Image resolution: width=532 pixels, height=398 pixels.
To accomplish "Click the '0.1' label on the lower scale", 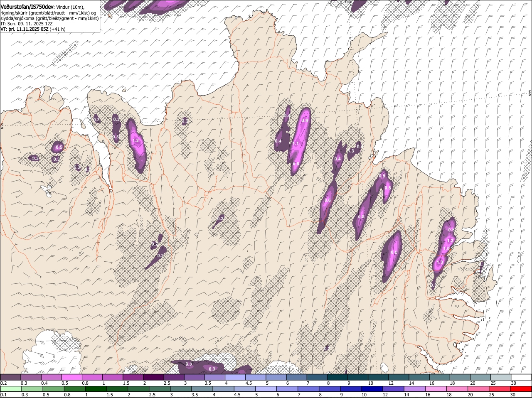I will pos(3,395).
